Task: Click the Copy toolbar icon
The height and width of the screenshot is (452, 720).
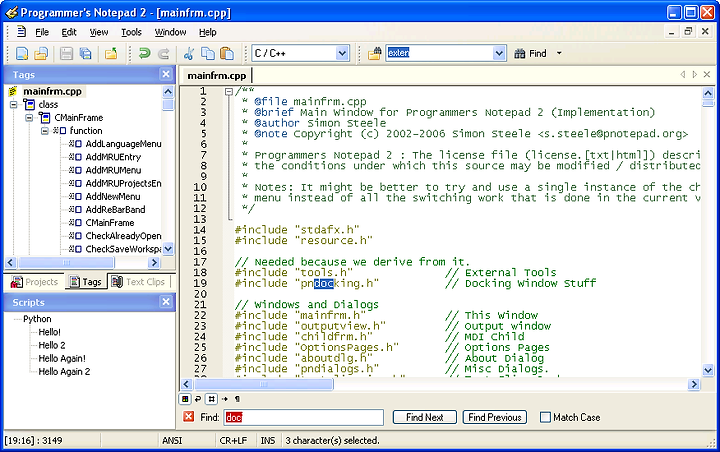Action: (x=208, y=53)
